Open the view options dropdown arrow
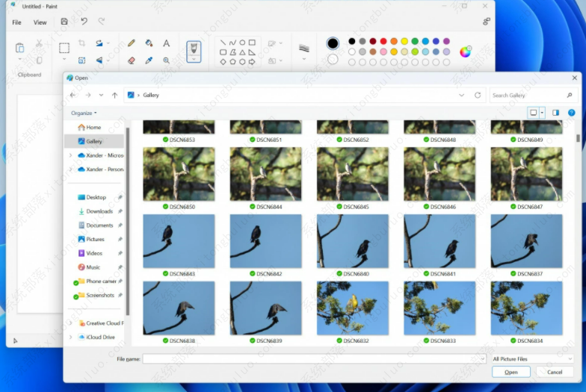This screenshot has height=392, width=586. (543, 113)
